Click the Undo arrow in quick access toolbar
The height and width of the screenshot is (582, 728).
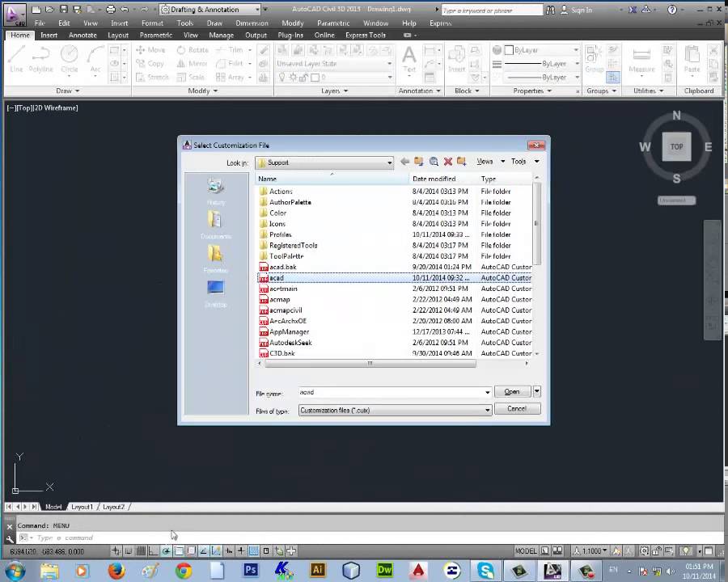125,9
